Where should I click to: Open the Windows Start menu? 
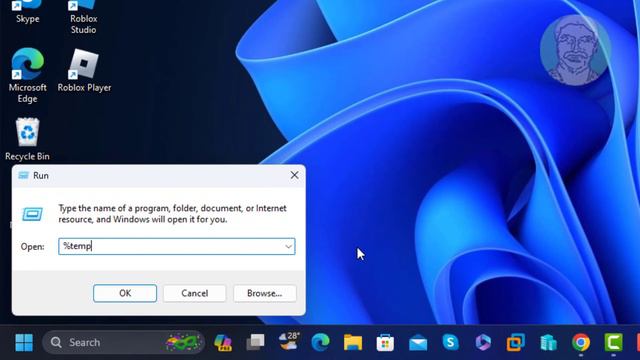click(x=24, y=342)
